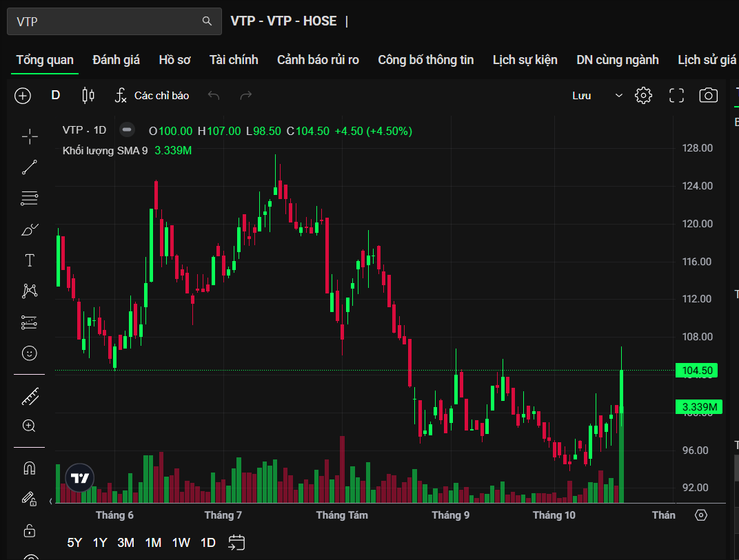Open the Cảnh báo rủi ro tab
Viewport: 739px width, 560px height.
coord(318,60)
